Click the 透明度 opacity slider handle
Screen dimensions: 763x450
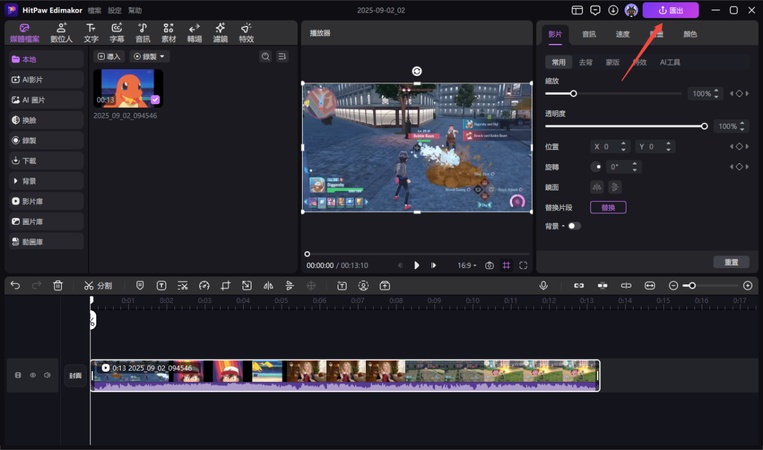(704, 126)
